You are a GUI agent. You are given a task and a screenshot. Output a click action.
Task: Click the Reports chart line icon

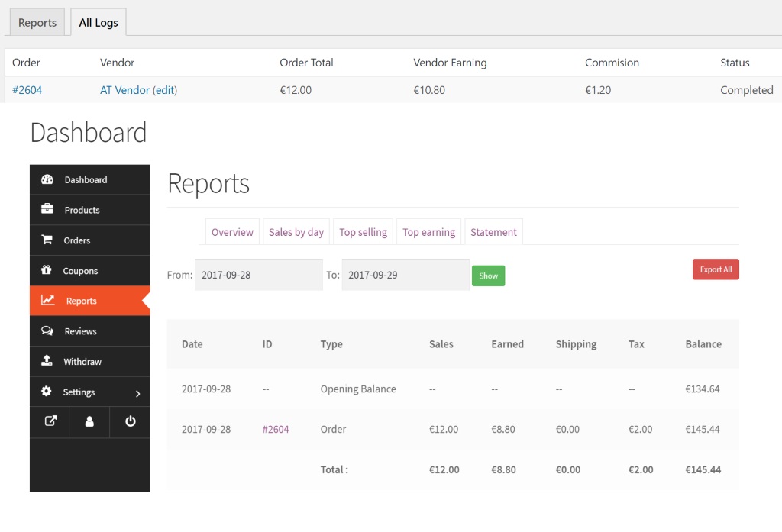point(47,300)
